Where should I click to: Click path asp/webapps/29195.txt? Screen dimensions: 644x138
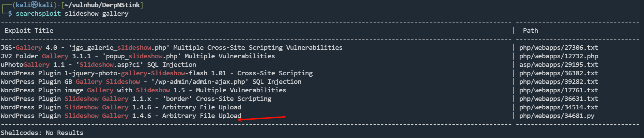point(559,65)
